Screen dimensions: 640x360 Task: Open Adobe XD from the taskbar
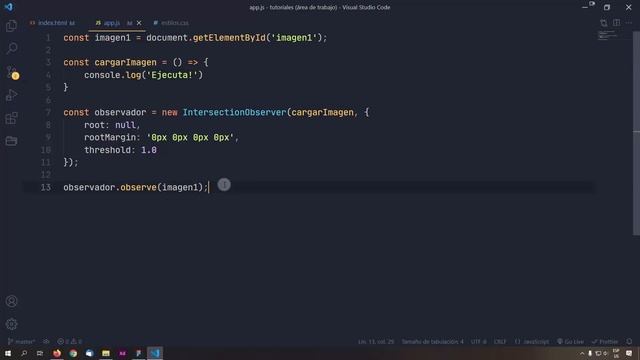(x=122, y=353)
